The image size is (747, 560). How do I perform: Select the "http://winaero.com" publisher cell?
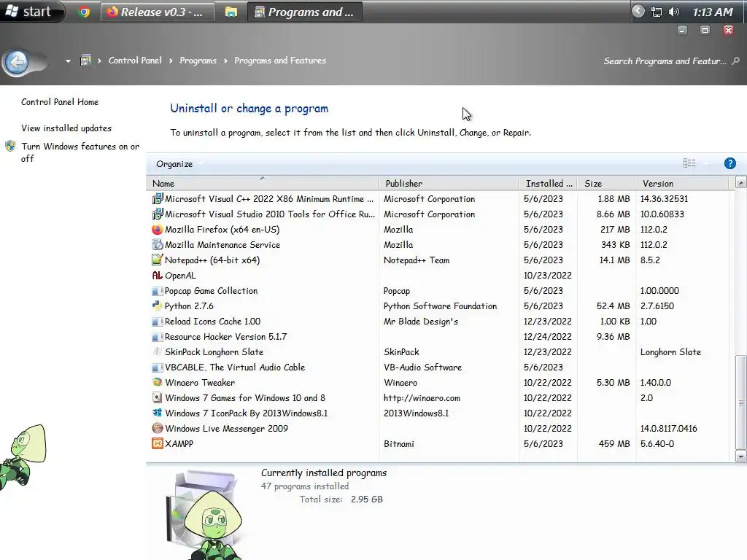tap(422, 398)
